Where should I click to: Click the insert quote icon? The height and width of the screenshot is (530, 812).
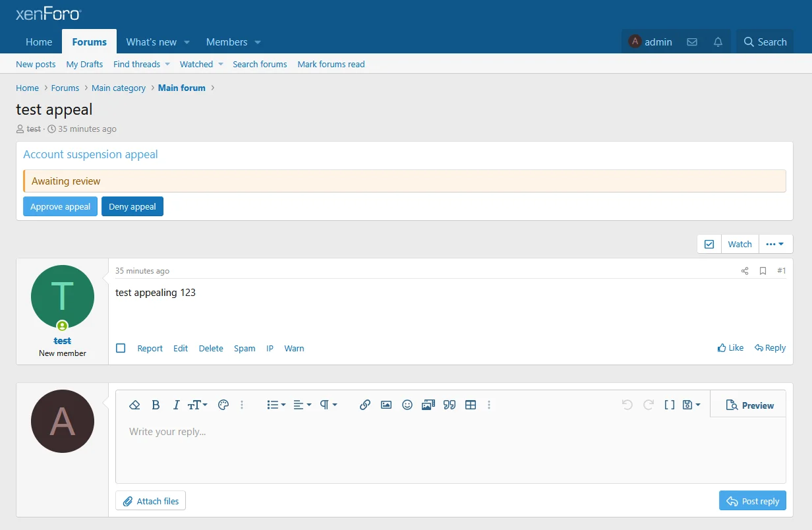coord(449,405)
